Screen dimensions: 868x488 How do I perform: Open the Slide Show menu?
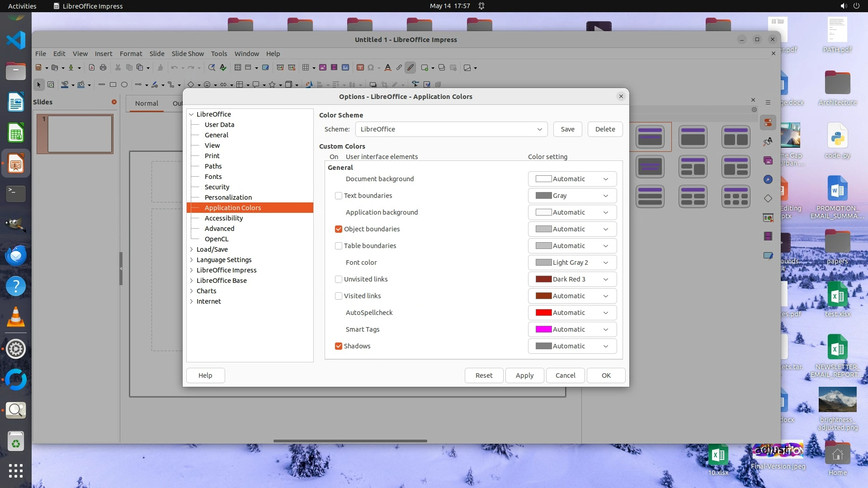(x=188, y=53)
